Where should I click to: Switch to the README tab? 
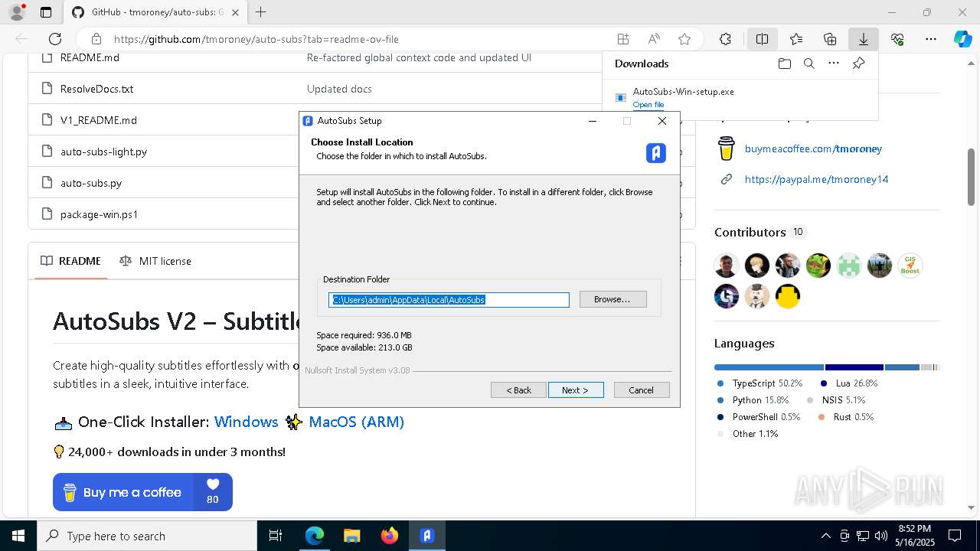[x=70, y=261]
